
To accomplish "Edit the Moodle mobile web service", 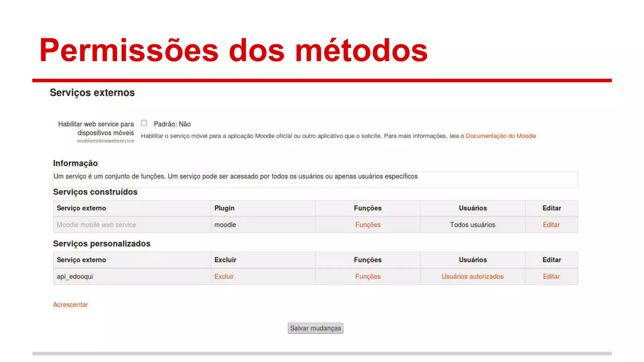I will click(551, 225).
